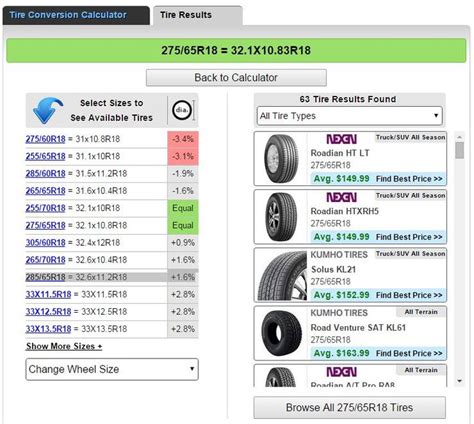This screenshot has height=424, width=474.
Task: Select highlighted 285/65R18 size link
Action: pyautogui.click(x=45, y=277)
